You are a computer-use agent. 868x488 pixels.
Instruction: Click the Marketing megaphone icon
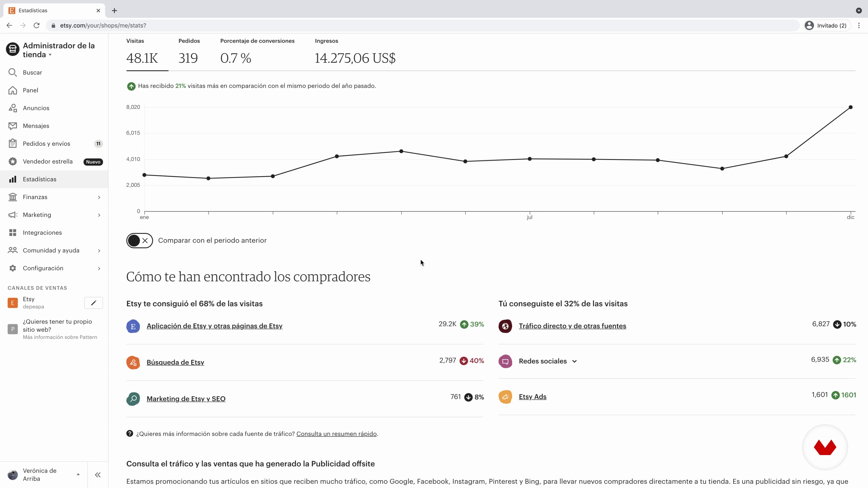point(12,215)
